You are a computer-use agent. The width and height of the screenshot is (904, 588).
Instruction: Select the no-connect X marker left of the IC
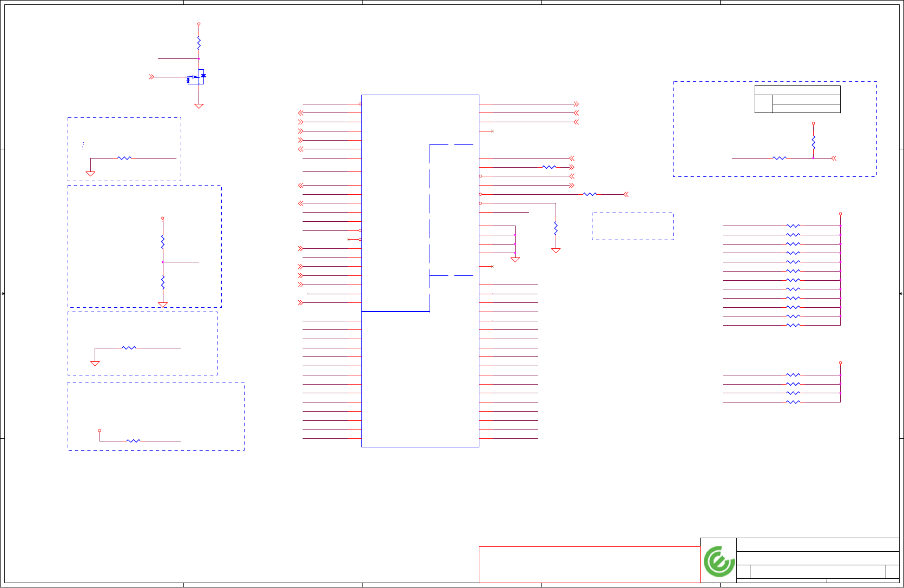click(x=348, y=239)
